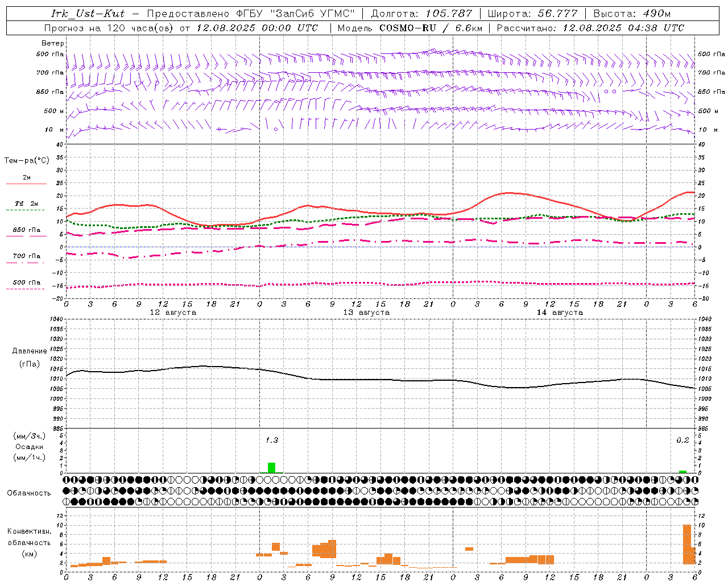Viewport: 728px width, 582px height.
Task: Click the solid red line sample under 2м
Action: (26, 184)
